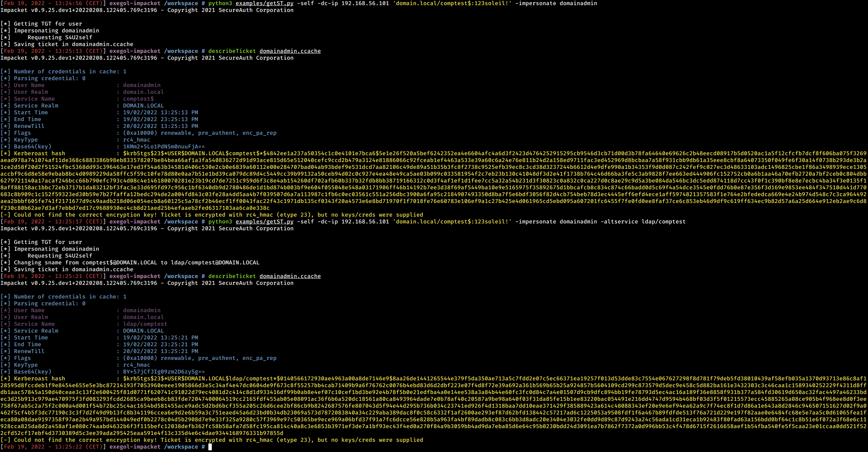Image resolution: width=868 pixels, height=452 pixels.
Task: Select the /workspace path in the prompt
Action: coord(181,3)
